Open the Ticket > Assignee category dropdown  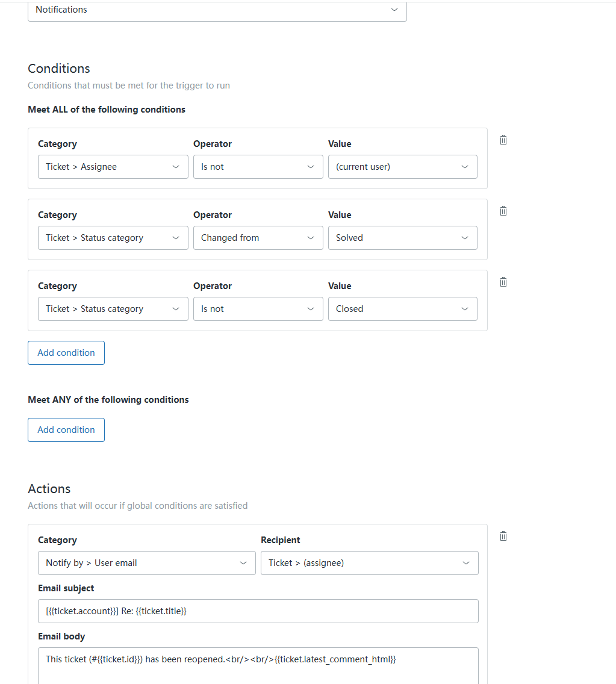pyautogui.click(x=113, y=167)
